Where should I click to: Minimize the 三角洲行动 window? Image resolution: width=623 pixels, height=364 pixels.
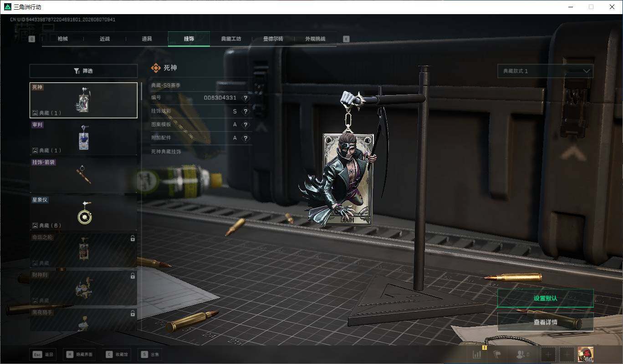point(571,7)
